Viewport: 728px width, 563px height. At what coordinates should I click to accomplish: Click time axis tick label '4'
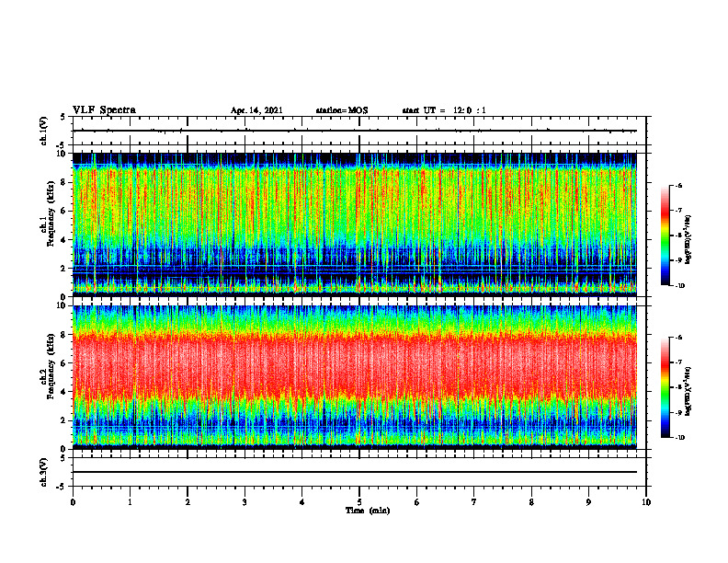302,502
